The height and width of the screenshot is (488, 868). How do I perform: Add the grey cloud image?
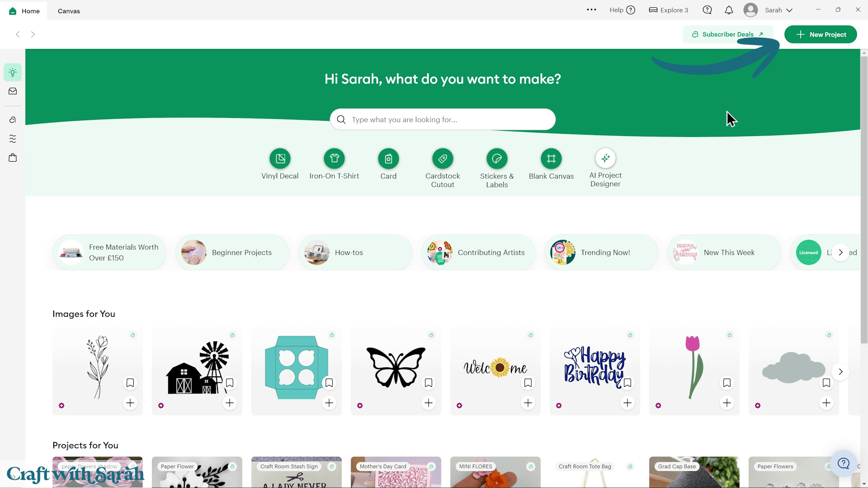826,403
